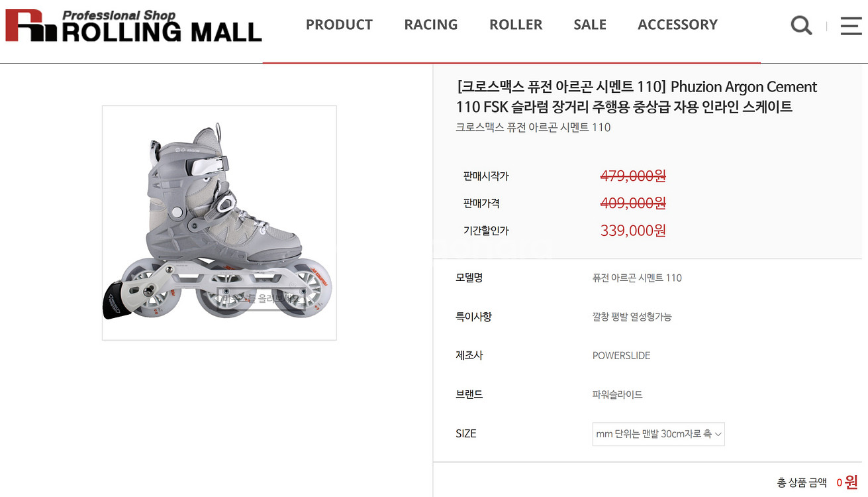
Task: Expand the SIZE dropdown
Action: pyautogui.click(x=658, y=434)
